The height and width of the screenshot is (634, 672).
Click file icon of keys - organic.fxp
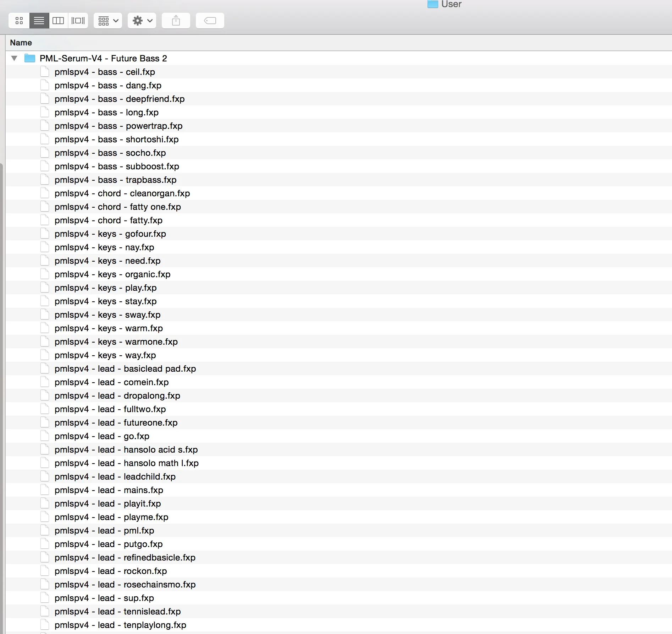(45, 274)
